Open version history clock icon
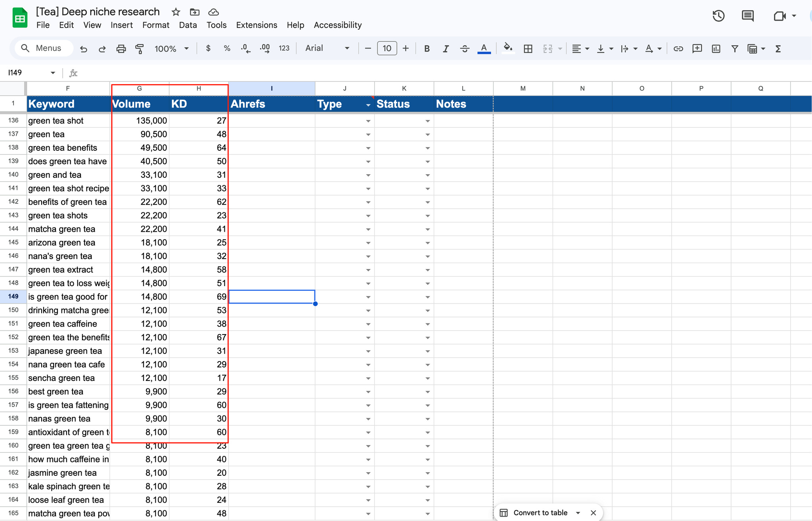812x521 pixels. click(718, 16)
